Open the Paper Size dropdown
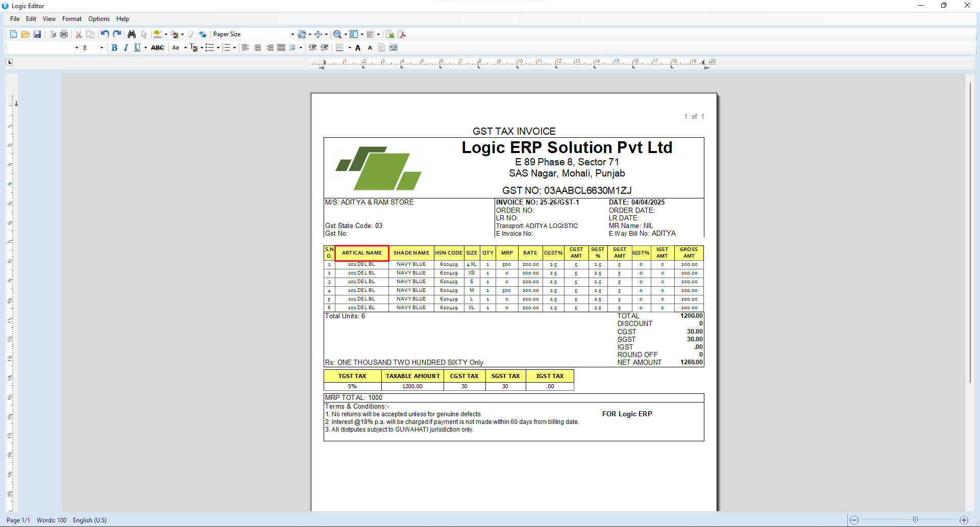This screenshot has width=980, height=527. [292, 34]
